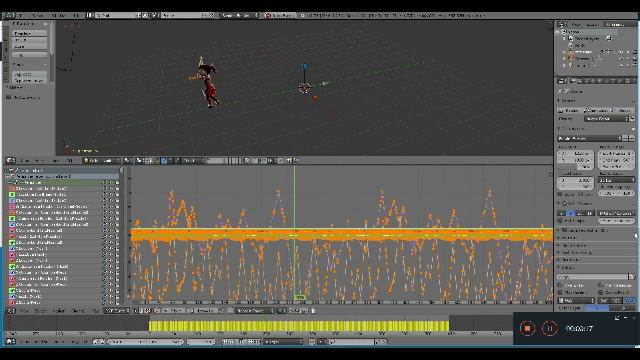Click the add render preset plus icon
Screen dimensions: 640x360
[x=626, y=139]
